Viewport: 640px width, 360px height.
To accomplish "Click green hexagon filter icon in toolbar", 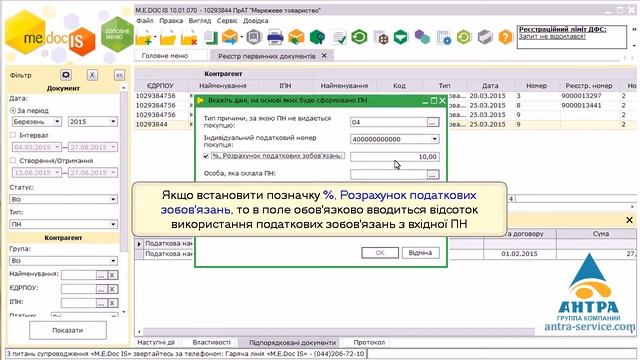I will tap(401, 37).
